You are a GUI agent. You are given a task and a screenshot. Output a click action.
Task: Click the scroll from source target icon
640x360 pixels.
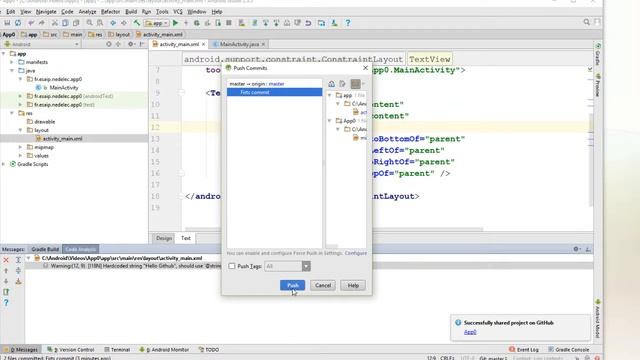coord(109,44)
